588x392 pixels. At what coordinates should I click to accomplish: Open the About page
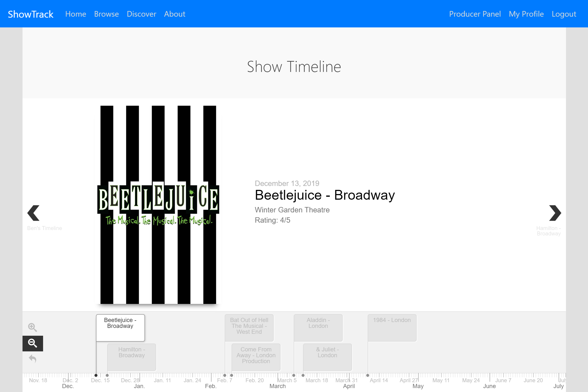[174, 14]
